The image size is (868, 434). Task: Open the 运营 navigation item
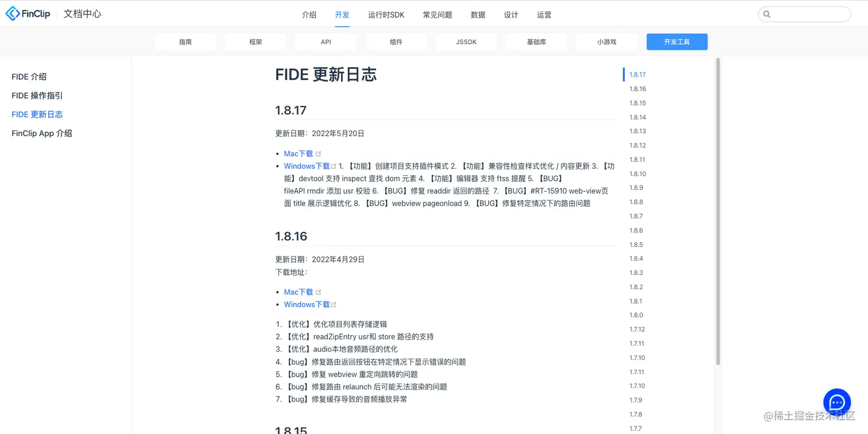pyautogui.click(x=544, y=15)
